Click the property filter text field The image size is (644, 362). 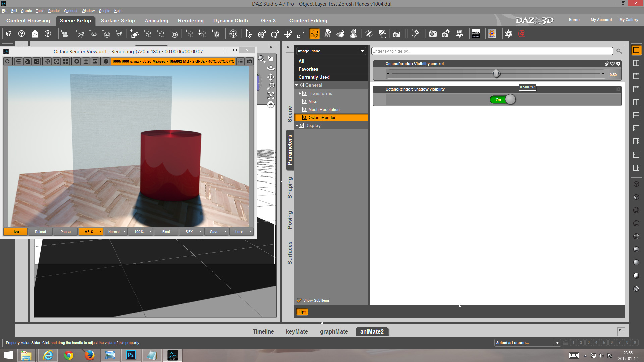(x=492, y=51)
